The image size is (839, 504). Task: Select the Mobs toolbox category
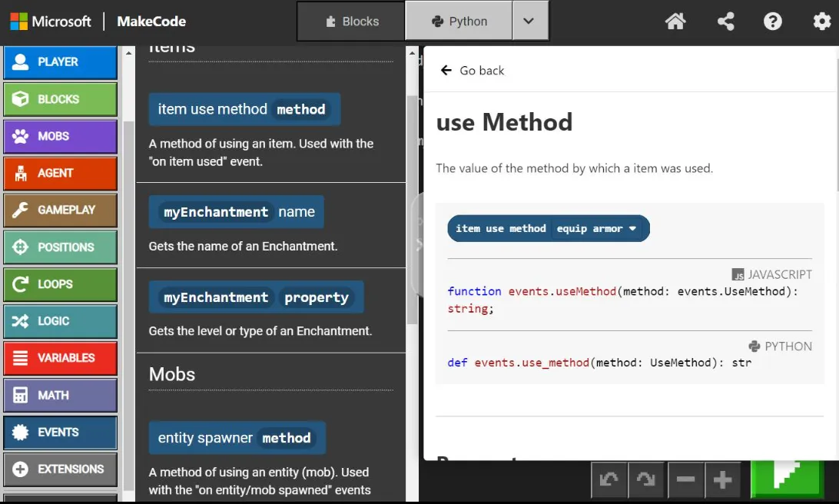pyautogui.click(x=60, y=137)
